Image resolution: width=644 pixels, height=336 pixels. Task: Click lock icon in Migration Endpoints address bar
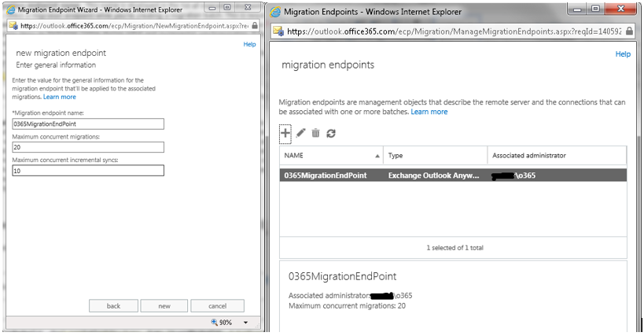tap(629, 31)
